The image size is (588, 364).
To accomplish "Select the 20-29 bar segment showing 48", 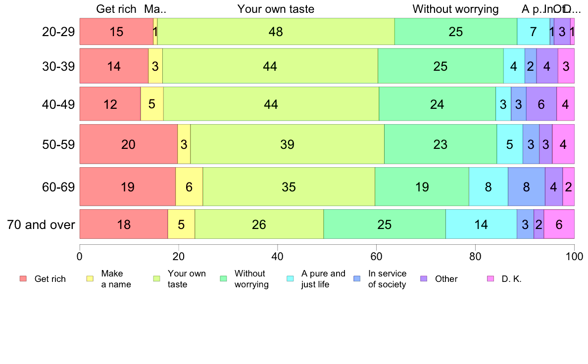I will pos(276,32).
